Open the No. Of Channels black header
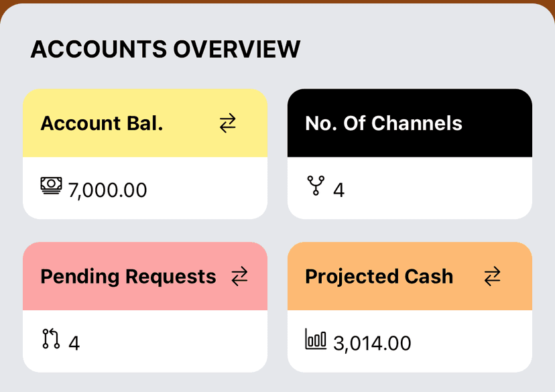 point(410,123)
